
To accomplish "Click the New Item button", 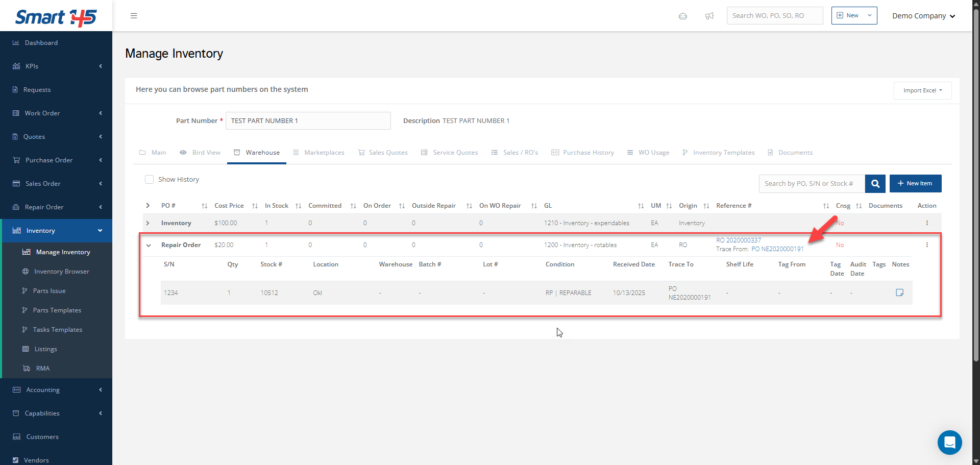I will pyautogui.click(x=915, y=184).
